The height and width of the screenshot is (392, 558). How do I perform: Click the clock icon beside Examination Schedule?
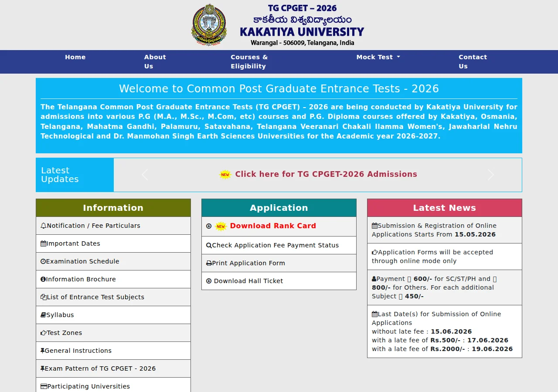coord(43,261)
